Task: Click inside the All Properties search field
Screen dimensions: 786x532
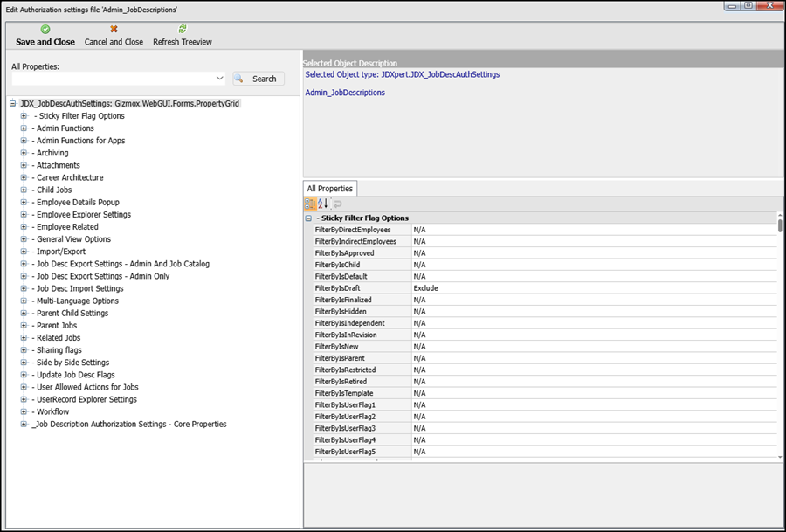Action: (x=114, y=79)
